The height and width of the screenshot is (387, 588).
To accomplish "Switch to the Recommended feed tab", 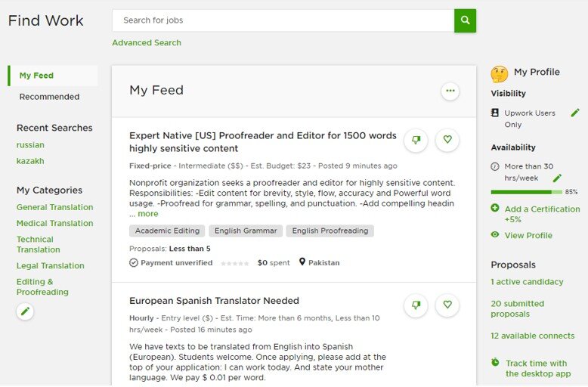I will point(49,97).
